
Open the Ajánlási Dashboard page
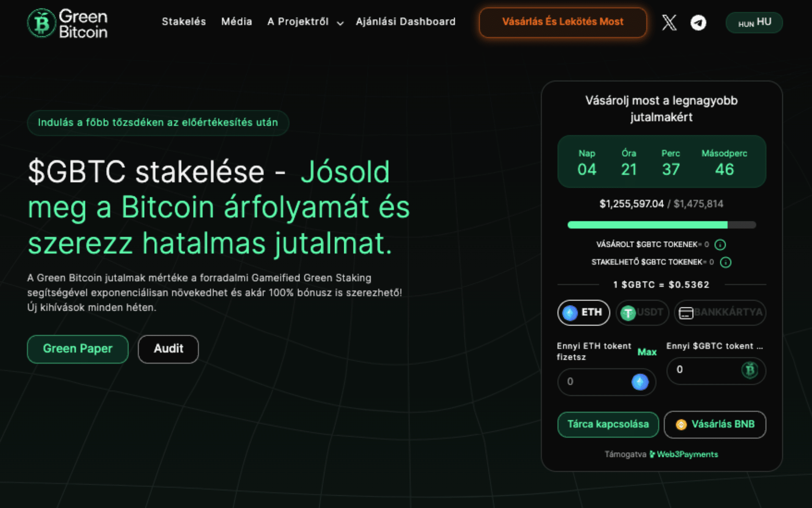[406, 22]
